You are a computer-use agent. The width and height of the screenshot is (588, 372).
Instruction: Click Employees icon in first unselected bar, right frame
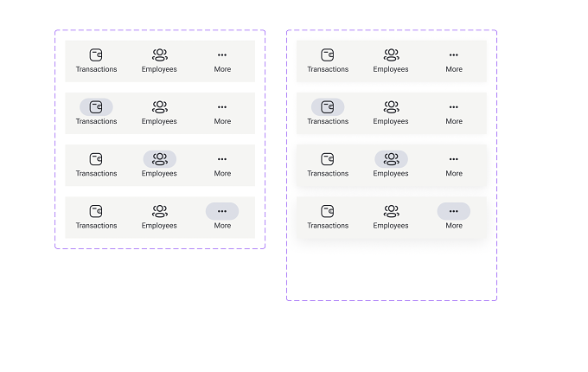(x=391, y=55)
